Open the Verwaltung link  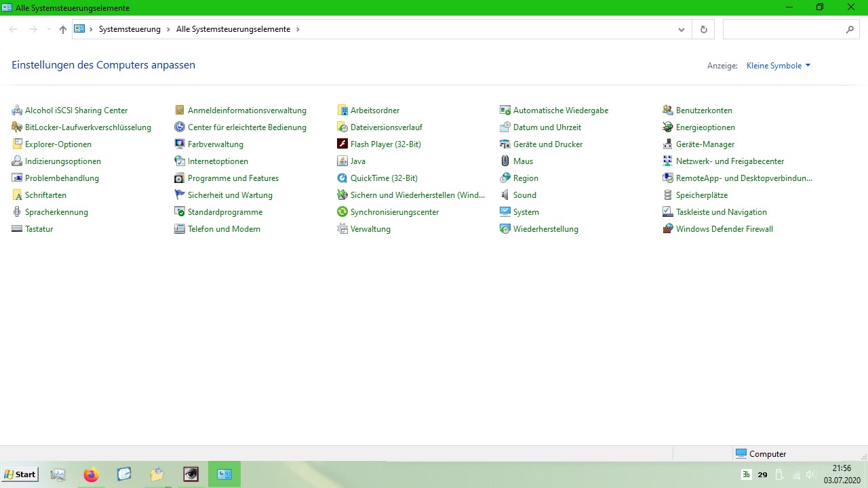click(x=370, y=229)
